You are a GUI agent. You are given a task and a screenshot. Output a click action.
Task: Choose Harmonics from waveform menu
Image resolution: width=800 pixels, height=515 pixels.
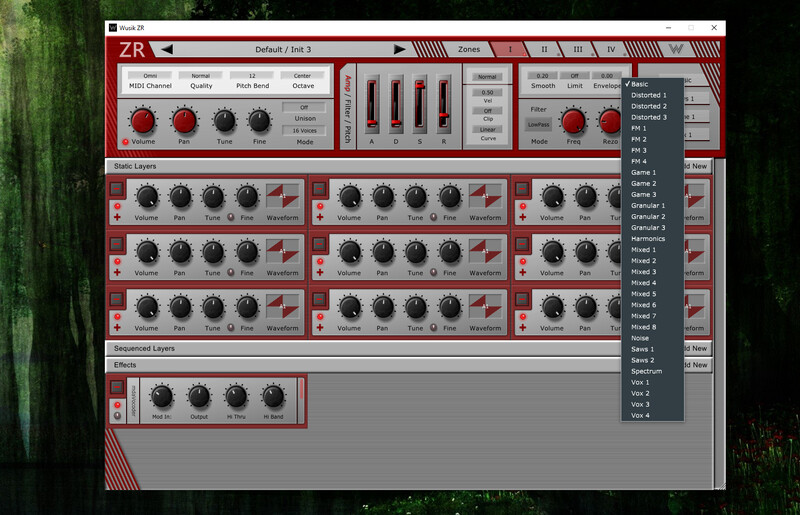653,239
